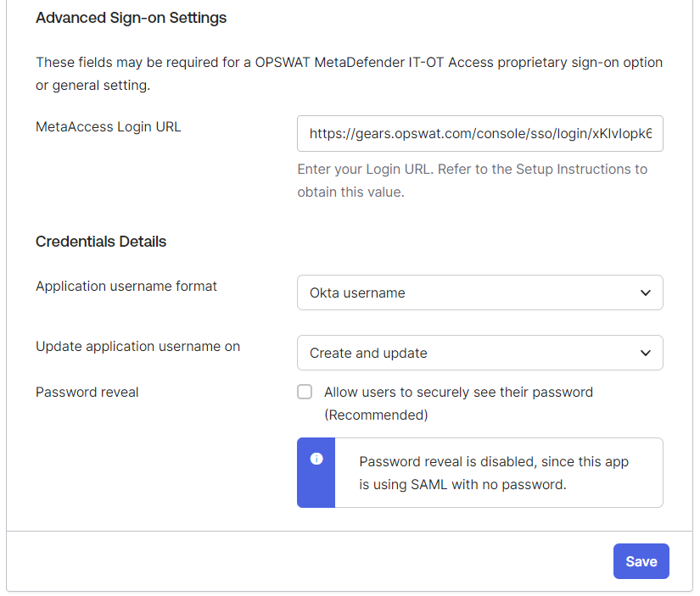Select the Credentials Details heading
This screenshot has width=700, height=596.
101,242
